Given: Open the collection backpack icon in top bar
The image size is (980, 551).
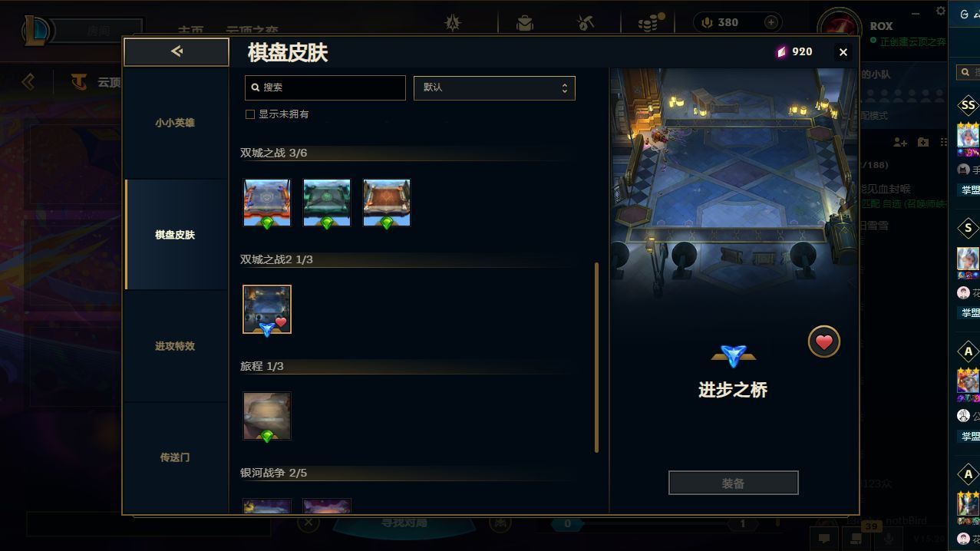Looking at the screenshot, I should [x=525, y=22].
